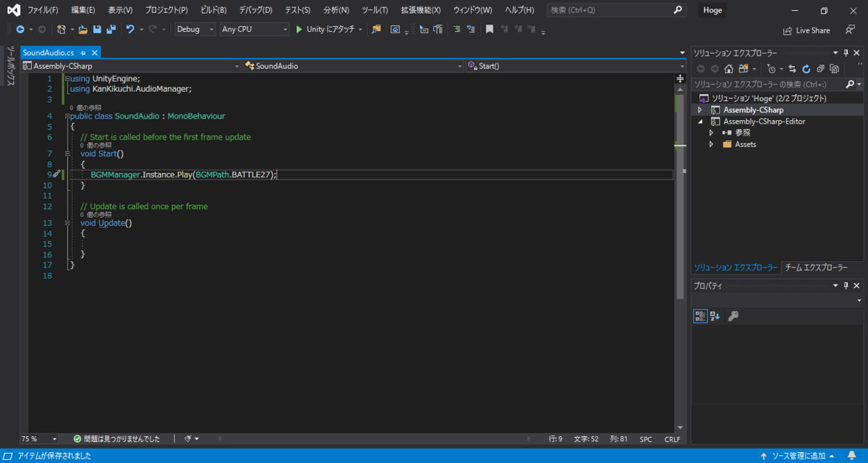Collapse the Assembly-CSharp-Editor project node

(x=699, y=122)
